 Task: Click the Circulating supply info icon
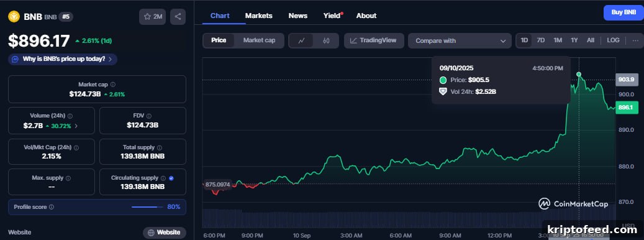(163, 178)
